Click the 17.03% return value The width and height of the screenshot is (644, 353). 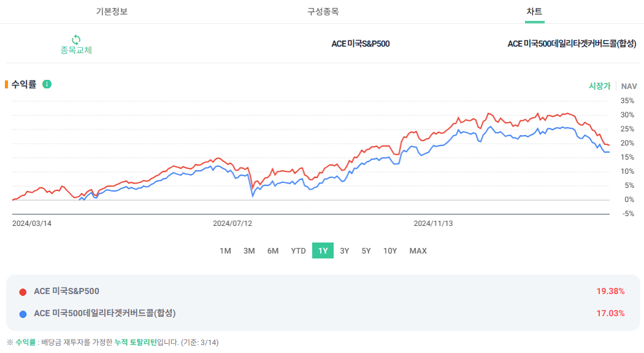(x=610, y=313)
